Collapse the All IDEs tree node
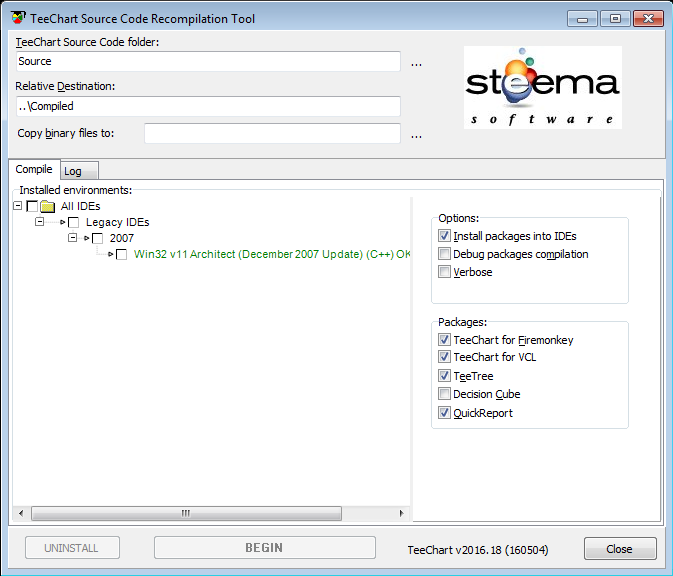Image resolution: width=673 pixels, height=576 pixels. click(x=18, y=206)
